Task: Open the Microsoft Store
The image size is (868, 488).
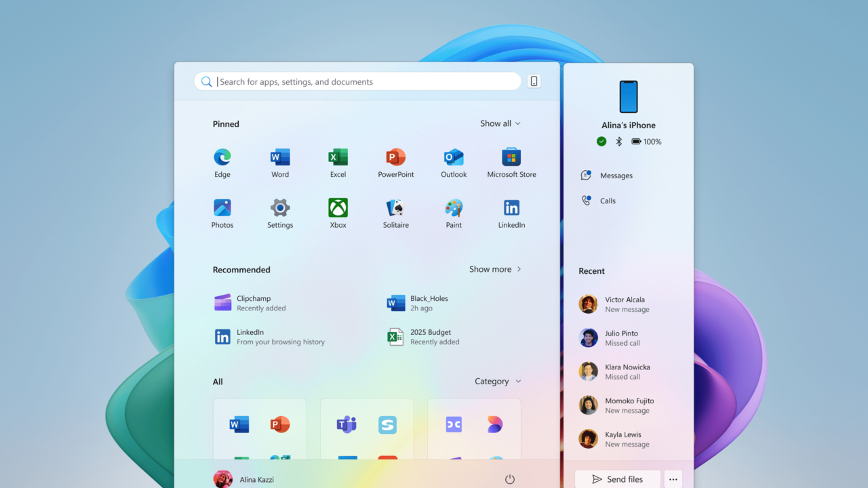Action: pyautogui.click(x=511, y=161)
